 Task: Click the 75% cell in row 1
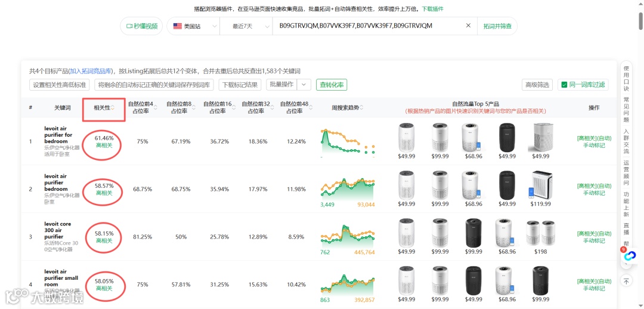pos(143,141)
